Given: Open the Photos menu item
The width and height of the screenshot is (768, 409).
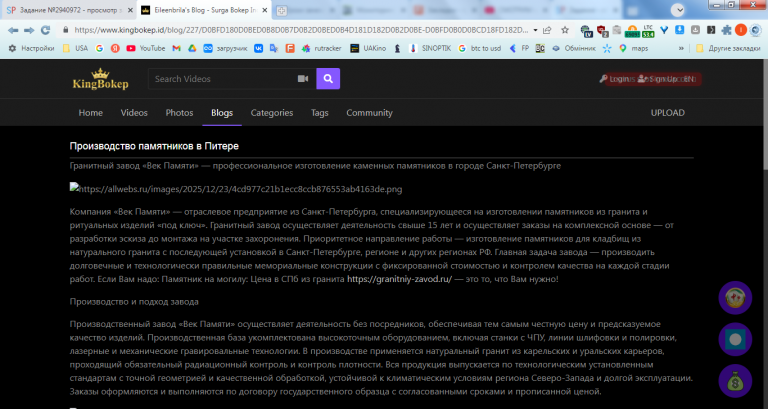Looking at the screenshot, I should 179,113.
